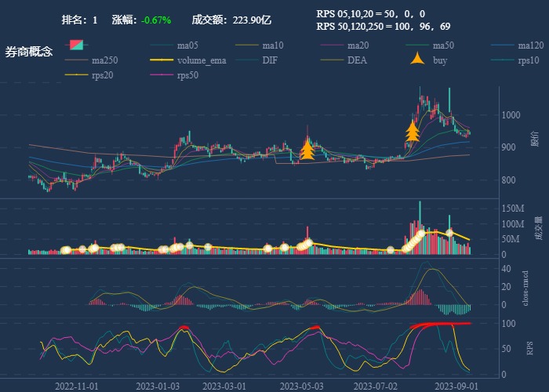Screen dimensions: 549x392
Task: Toggle the DIF series in the legend
Action: (x=269, y=60)
